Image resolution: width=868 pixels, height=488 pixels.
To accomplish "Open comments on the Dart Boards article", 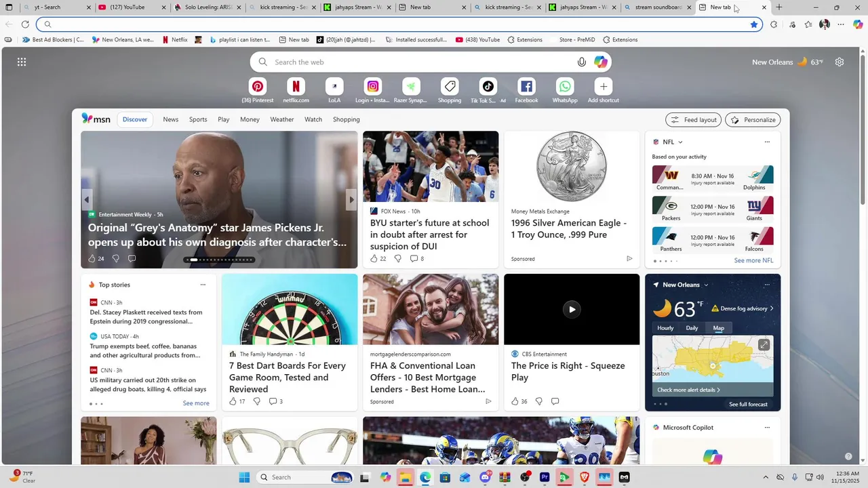I will pos(273,402).
